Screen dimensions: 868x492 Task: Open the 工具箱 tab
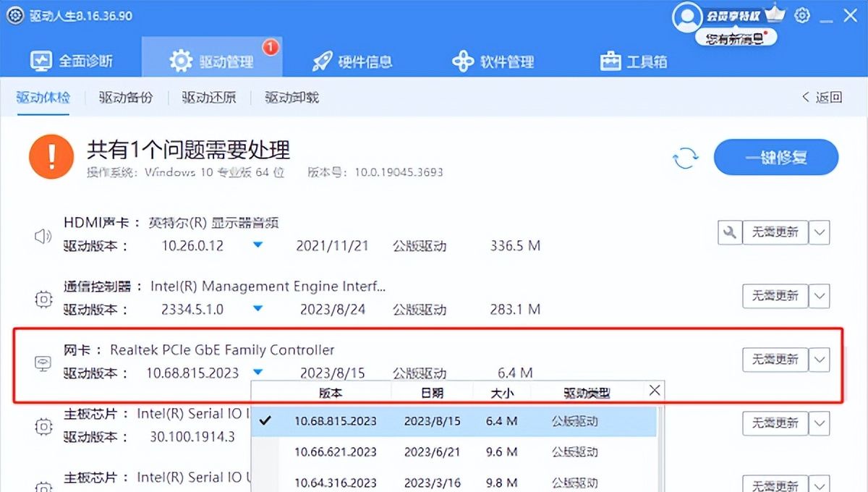click(634, 61)
